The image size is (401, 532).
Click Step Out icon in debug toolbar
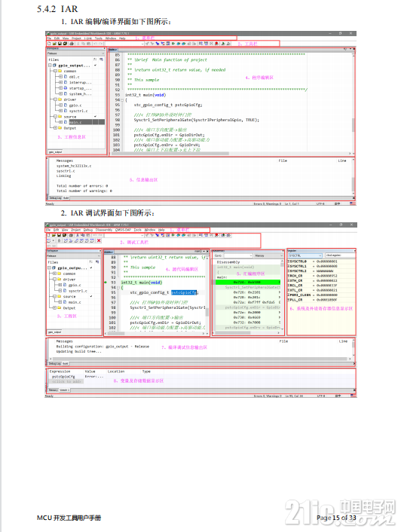click(76, 240)
